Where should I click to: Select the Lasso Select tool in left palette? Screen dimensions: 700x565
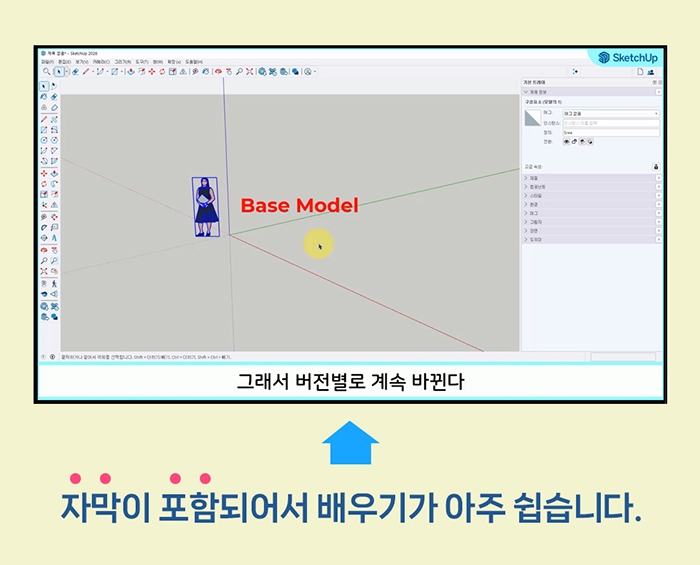(x=54, y=87)
